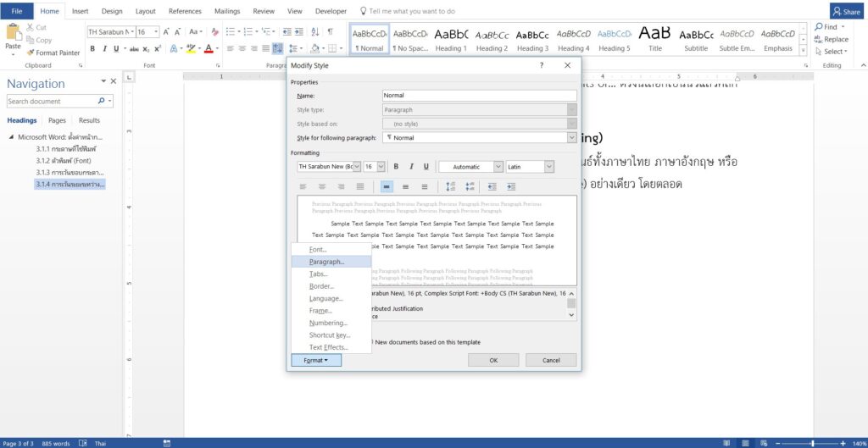
Task: Click the Show/Hide paragraph marks icon
Action: 330,31
